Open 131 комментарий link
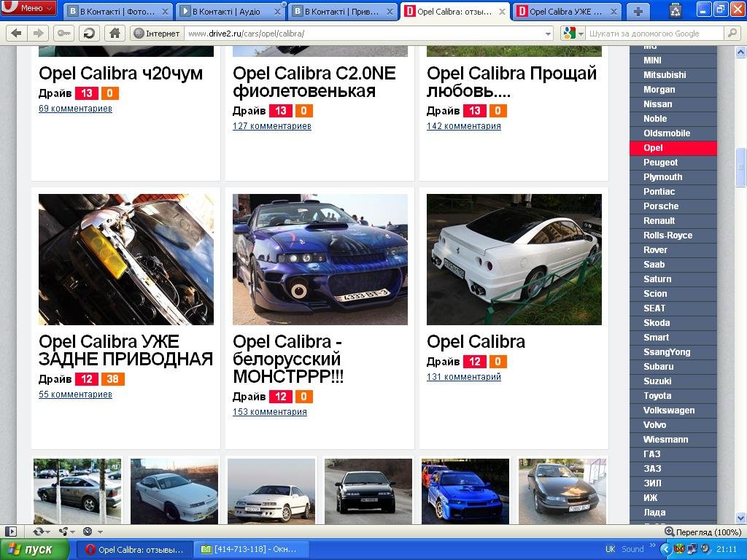Viewport: 747px width, 560px height. (463, 377)
